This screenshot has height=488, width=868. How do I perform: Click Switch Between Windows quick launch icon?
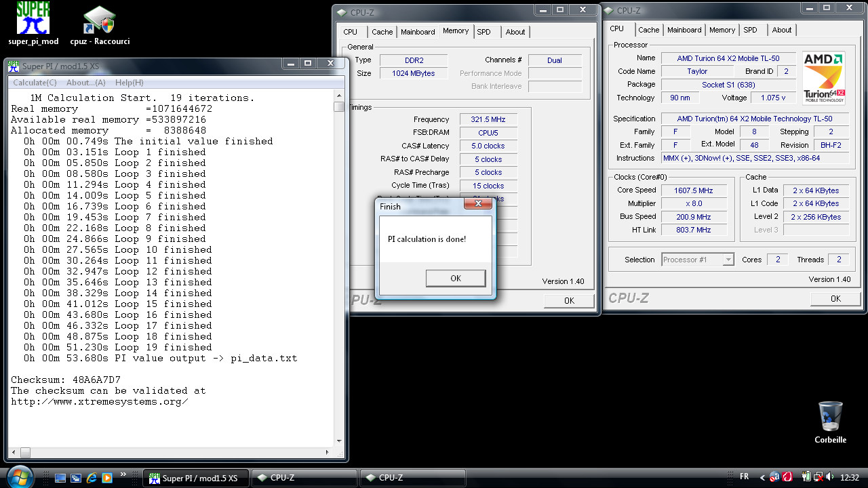pos(76,478)
